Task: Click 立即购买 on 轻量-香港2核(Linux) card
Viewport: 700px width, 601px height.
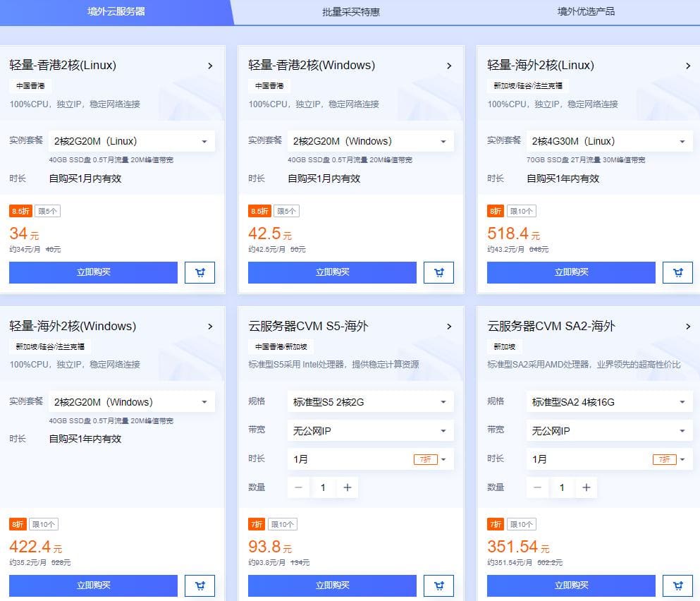Action: point(92,272)
